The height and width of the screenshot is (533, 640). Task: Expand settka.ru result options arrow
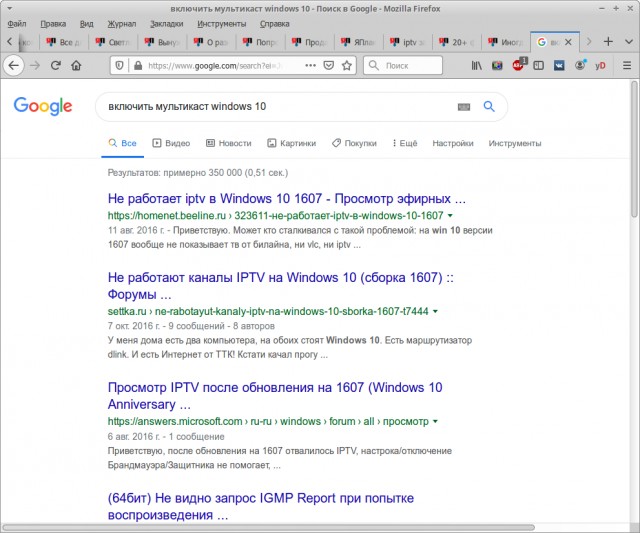coord(435,311)
